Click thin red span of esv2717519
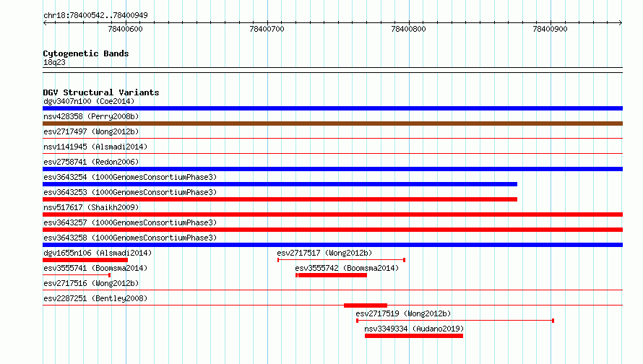Image resolution: width=643 pixels, height=364 pixels. click(x=455, y=321)
